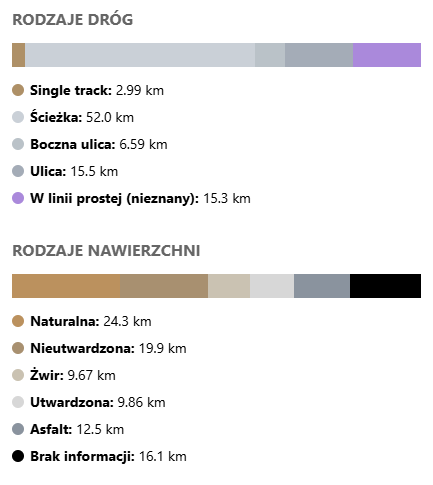Click the Utwardzona light gray dot
This screenshot has height=485, width=433.
tap(18, 402)
